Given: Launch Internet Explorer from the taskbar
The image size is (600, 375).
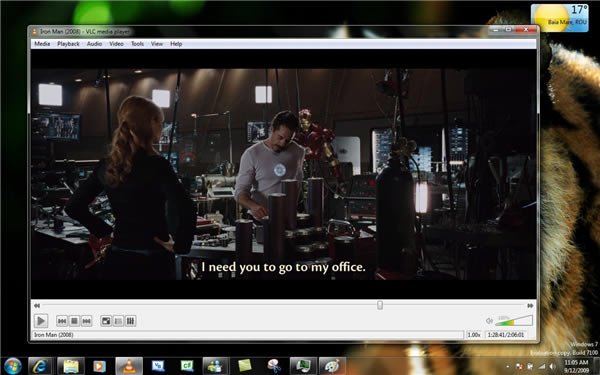Looking at the screenshot, I should [x=39, y=366].
